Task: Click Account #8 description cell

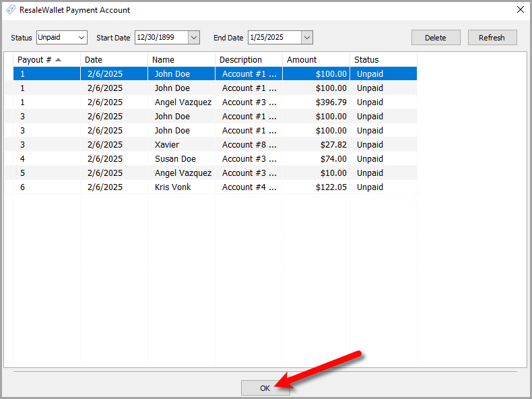Action: click(x=248, y=145)
